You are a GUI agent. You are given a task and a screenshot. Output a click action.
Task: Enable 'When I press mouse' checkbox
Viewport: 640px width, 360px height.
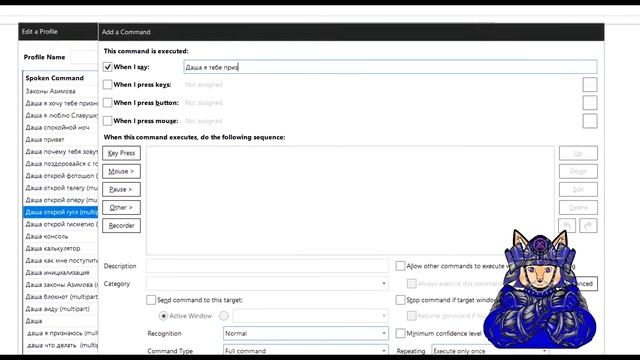click(x=107, y=121)
